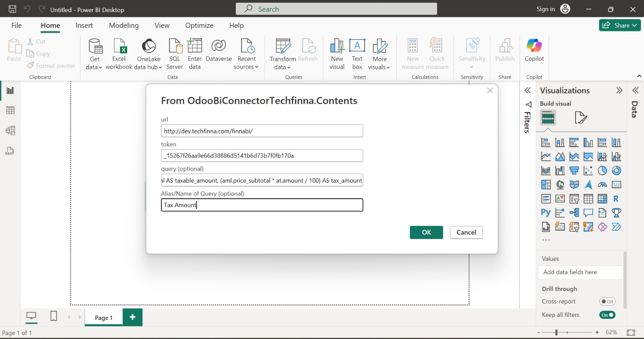Screen dimensions: 644x339
Task: Open the Format visual tab icon
Action: (x=581, y=118)
